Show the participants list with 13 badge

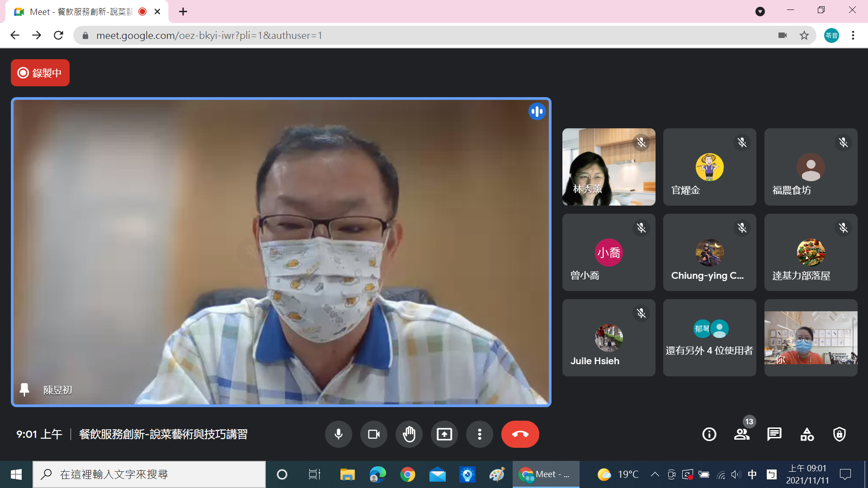point(741,434)
